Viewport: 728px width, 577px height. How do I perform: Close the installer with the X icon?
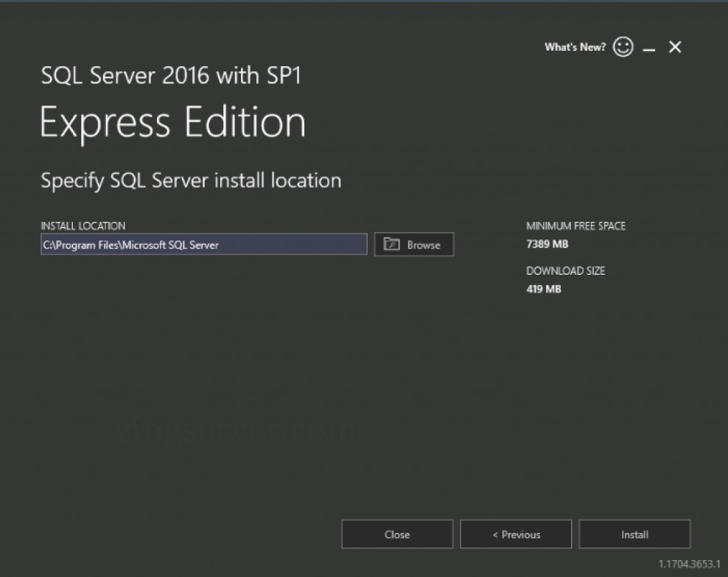(675, 47)
